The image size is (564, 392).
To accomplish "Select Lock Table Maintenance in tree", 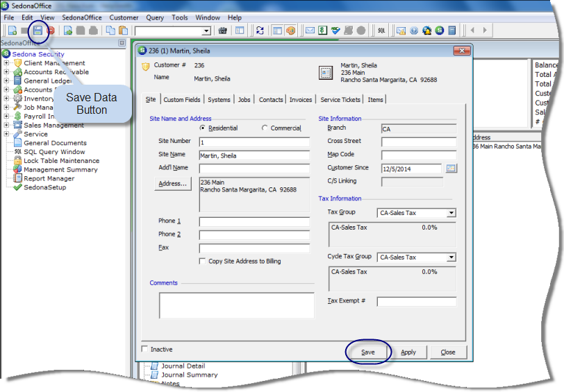I will click(62, 160).
